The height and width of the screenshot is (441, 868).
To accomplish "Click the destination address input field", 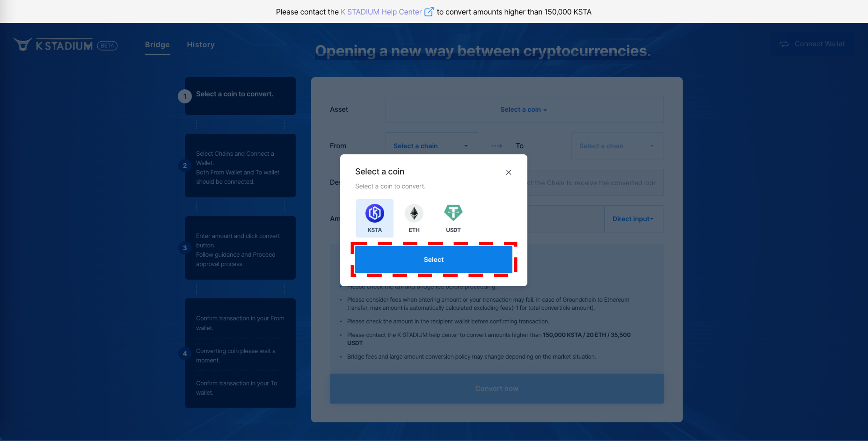I will click(x=595, y=183).
